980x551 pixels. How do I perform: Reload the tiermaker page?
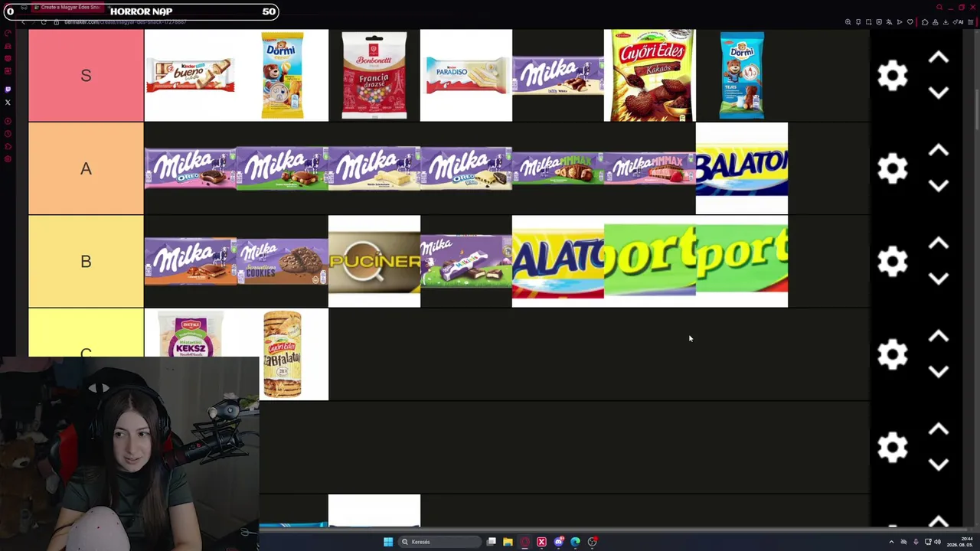(44, 22)
